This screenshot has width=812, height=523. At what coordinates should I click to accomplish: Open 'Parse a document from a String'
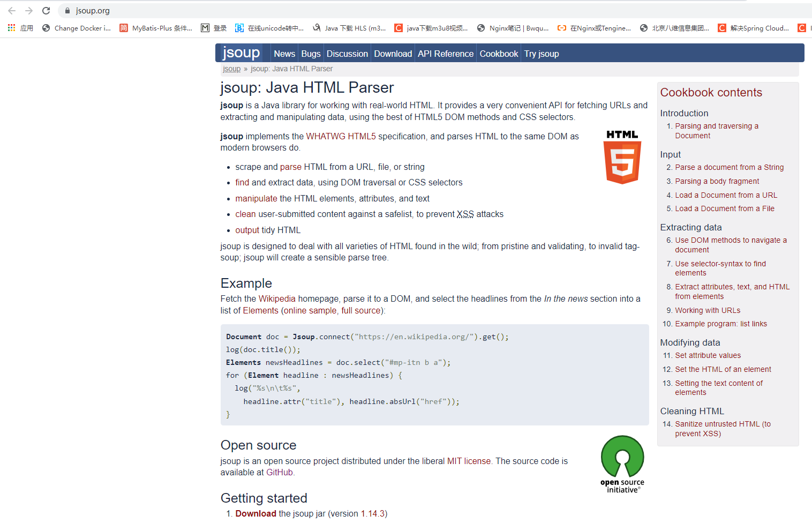click(x=729, y=167)
